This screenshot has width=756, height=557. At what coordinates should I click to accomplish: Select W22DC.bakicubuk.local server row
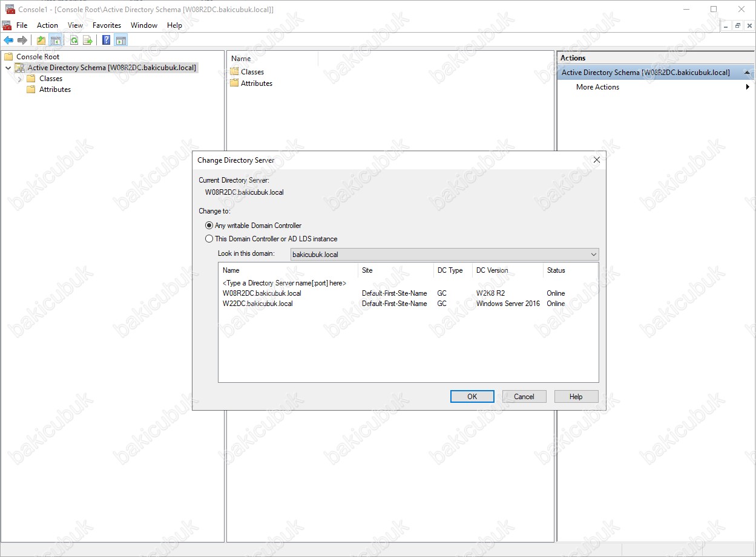pos(408,304)
